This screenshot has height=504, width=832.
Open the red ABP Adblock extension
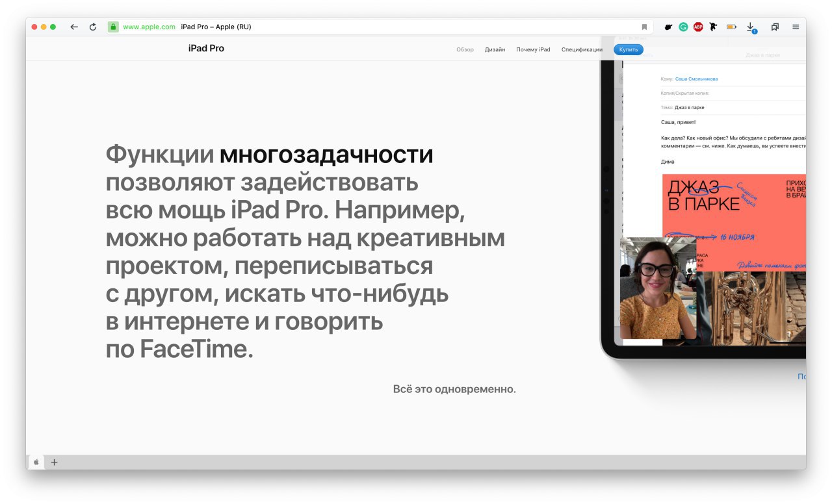[698, 27]
